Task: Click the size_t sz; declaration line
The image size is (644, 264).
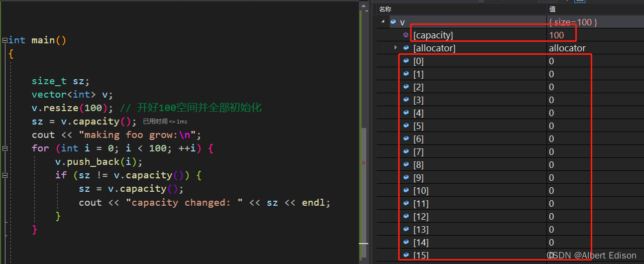Action: [x=61, y=81]
